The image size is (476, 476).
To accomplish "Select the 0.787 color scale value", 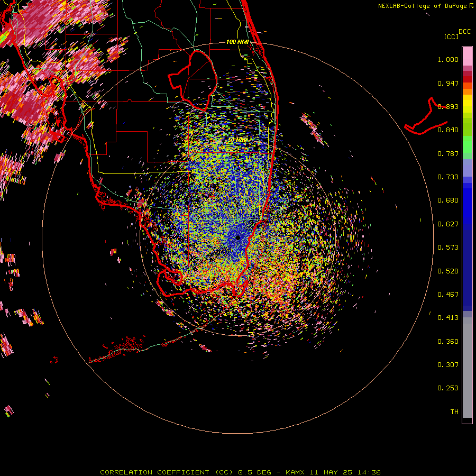I will coord(448,153).
